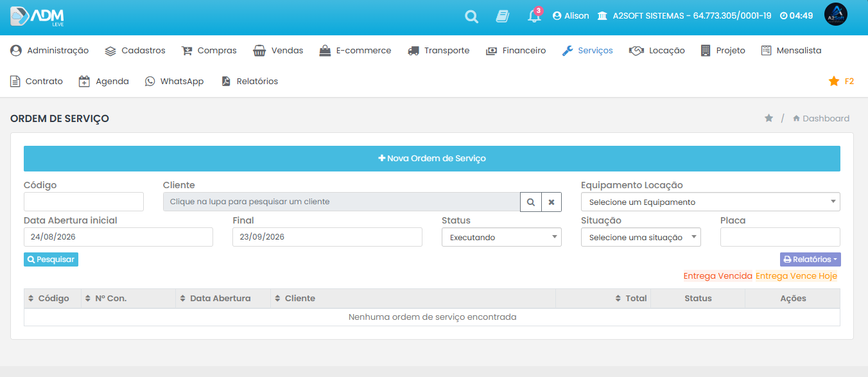Click the Placa input field

(x=780, y=237)
